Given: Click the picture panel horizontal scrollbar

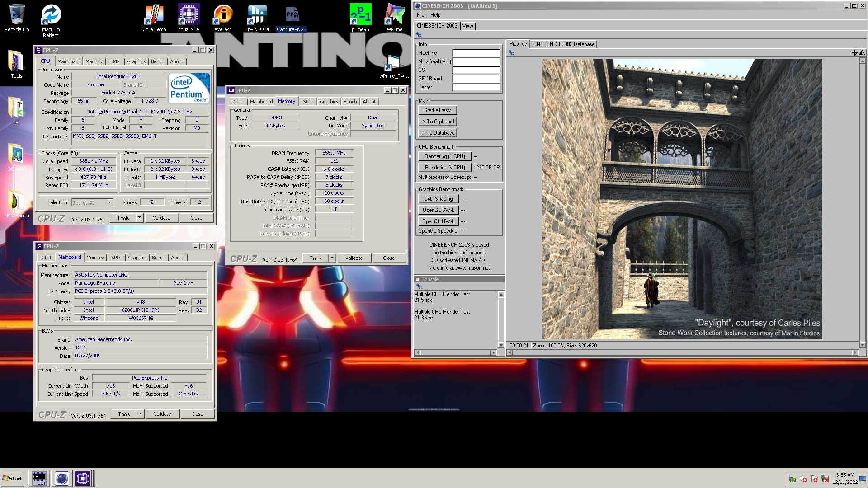Looking at the screenshot, I should pos(683,353).
